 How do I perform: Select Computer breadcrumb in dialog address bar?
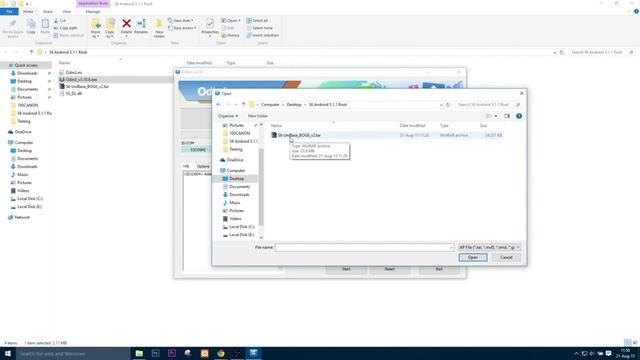point(270,105)
